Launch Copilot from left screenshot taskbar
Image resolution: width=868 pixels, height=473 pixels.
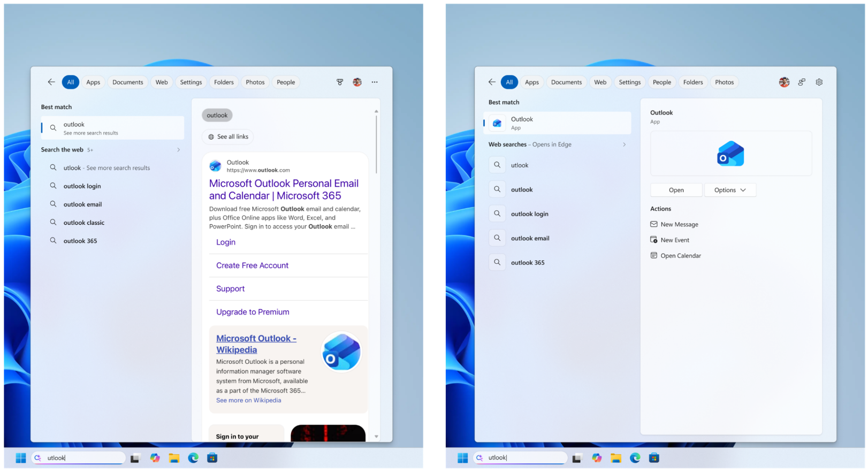pyautogui.click(x=155, y=458)
